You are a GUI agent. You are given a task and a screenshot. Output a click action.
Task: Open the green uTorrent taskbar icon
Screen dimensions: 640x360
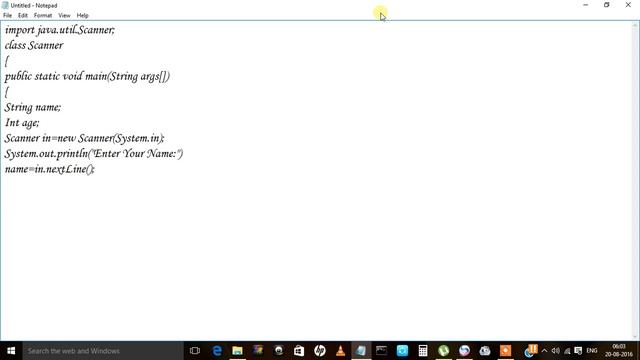[443, 351]
